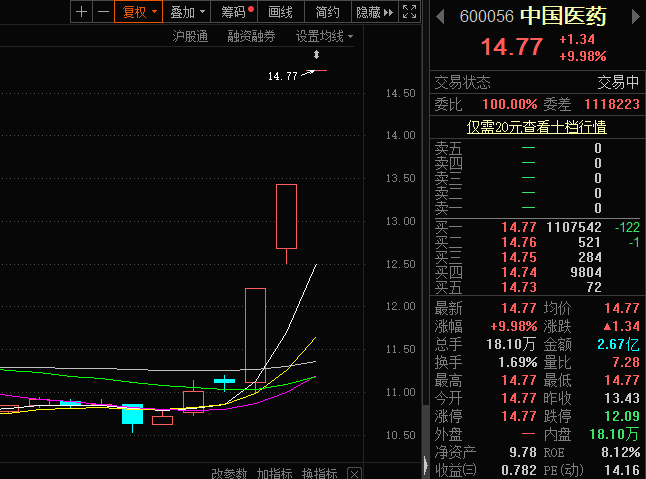Click ROE value 8.12%

point(620,452)
